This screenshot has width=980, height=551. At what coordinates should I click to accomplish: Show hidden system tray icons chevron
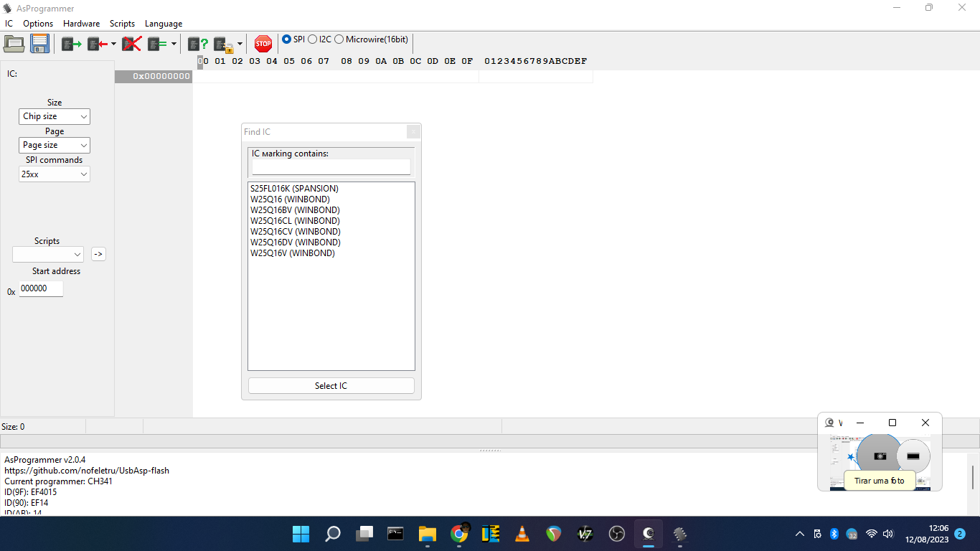point(800,534)
